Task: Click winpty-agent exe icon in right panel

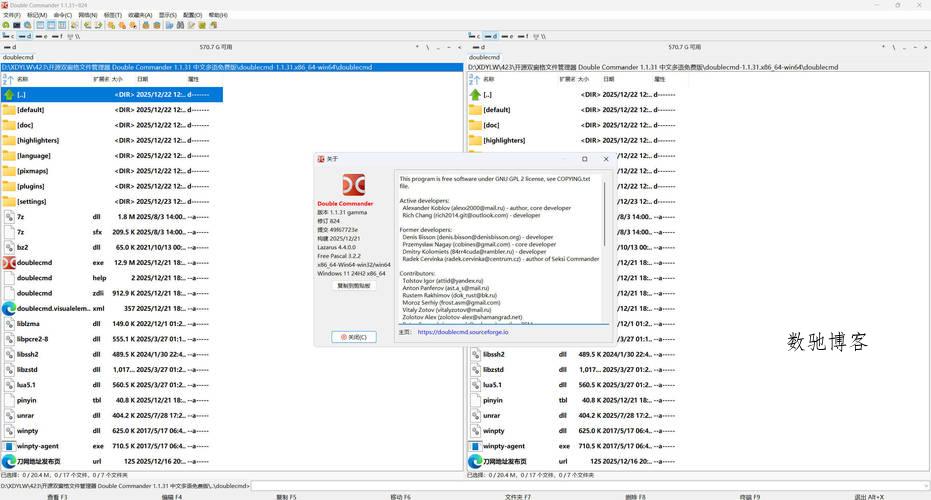Action: pos(475,446)
